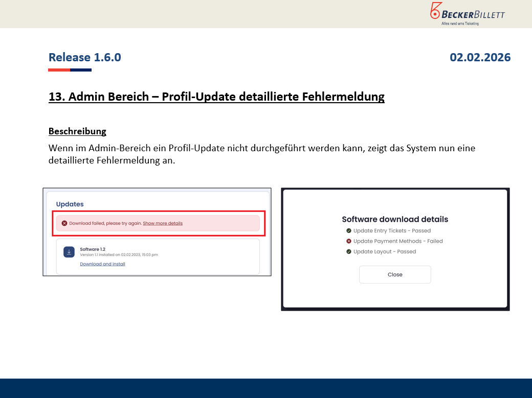This screenshot has width=532, height=398.
Task: Select the 'Updates' panel heading
Action: pos(70,204)
